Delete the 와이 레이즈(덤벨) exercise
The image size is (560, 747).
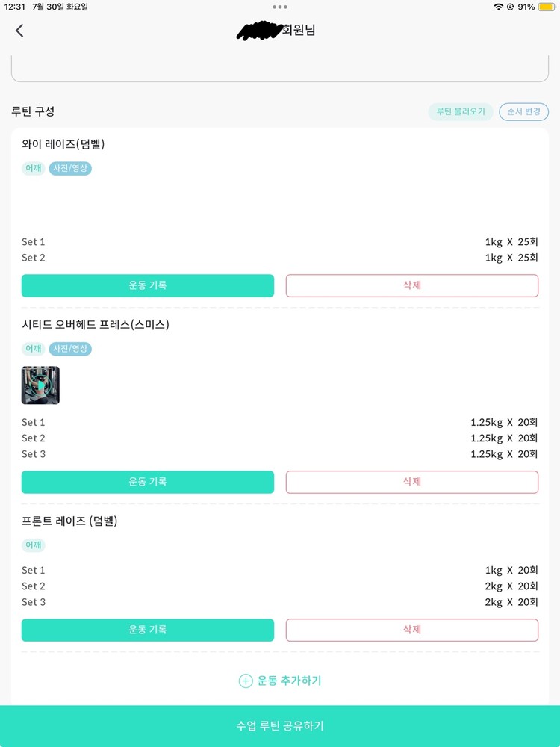point(412,285)
